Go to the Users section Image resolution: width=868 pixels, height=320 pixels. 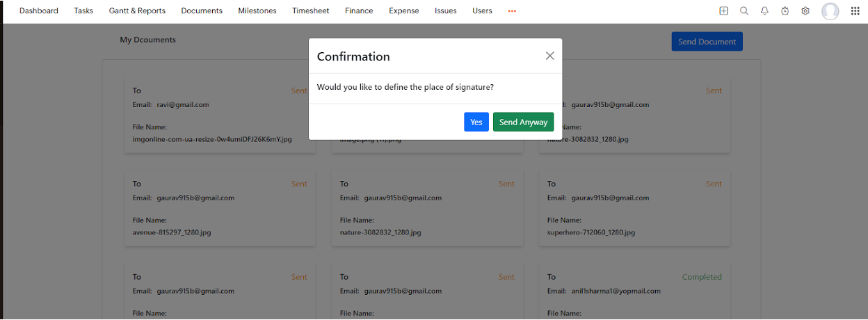pos(482,11)
